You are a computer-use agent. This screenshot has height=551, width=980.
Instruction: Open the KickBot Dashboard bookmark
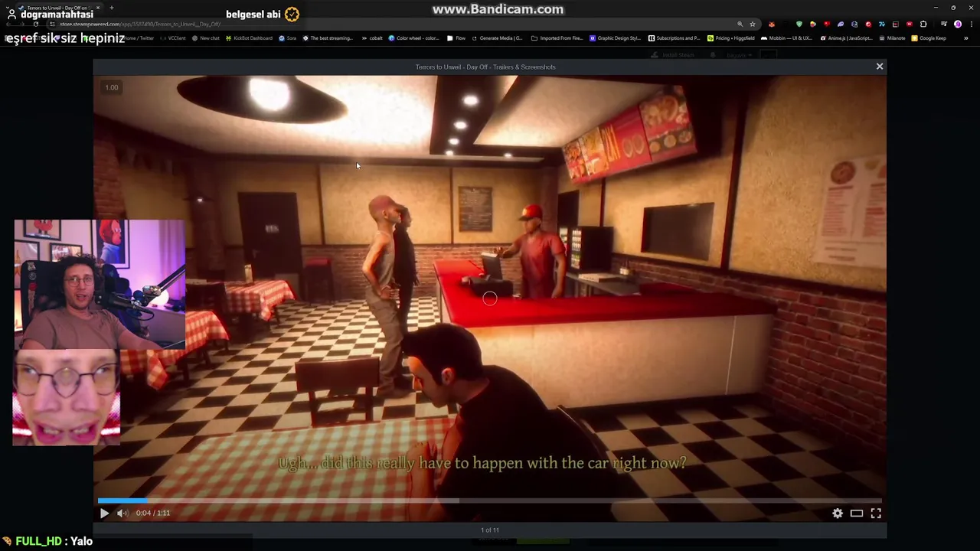point(249,38)
